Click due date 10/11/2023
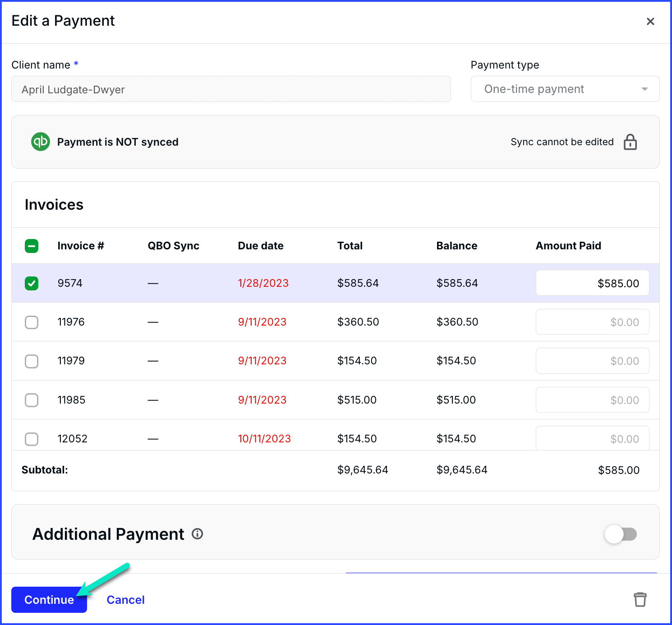The image size is (672, 625). pyautogui.click(x=264, y=439)
